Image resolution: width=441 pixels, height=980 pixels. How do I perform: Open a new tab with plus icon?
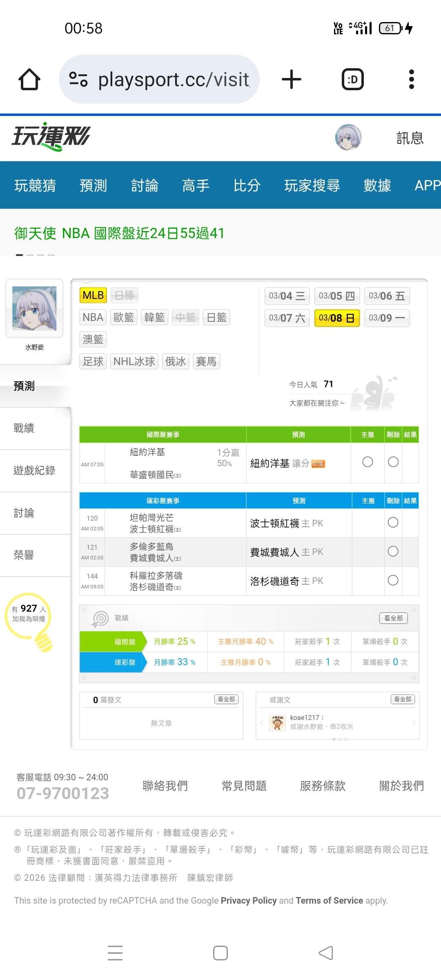coord(292,79)
